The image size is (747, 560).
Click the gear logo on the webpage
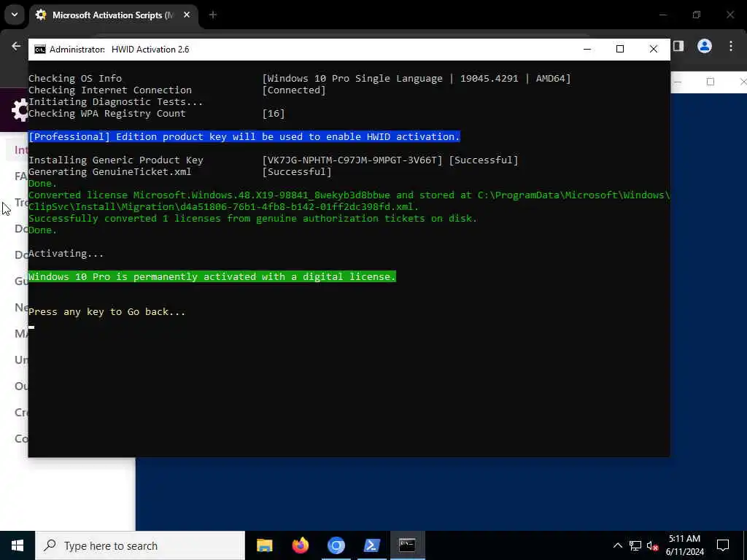(x=20, y=110)
